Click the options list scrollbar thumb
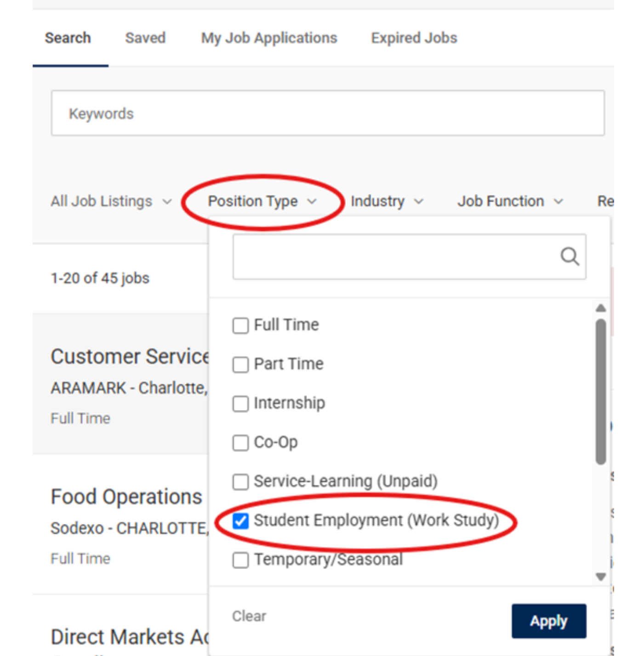 (600, 392)
